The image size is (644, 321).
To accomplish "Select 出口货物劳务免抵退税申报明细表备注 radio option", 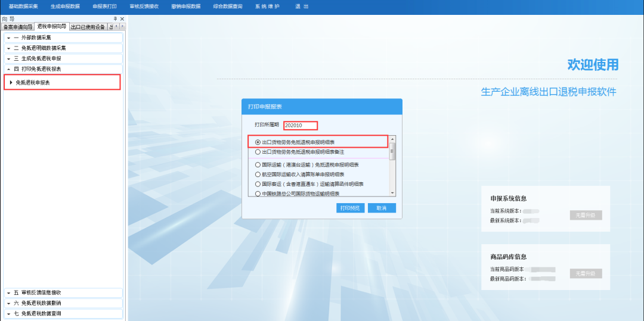I will (x=258, y=152).
